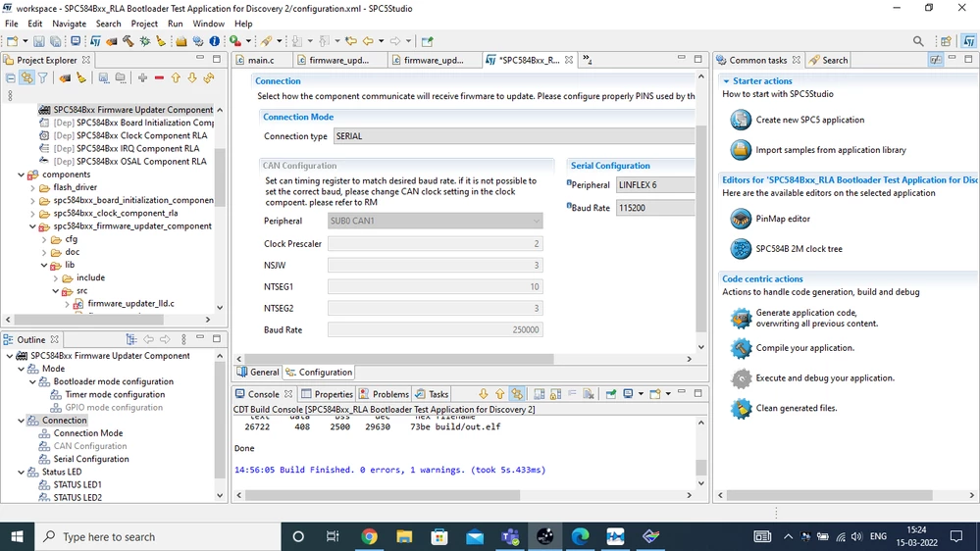980x551 pixels.
Task: Collapse the Status LED node in Outline
Action: click(x=22, y=473)
